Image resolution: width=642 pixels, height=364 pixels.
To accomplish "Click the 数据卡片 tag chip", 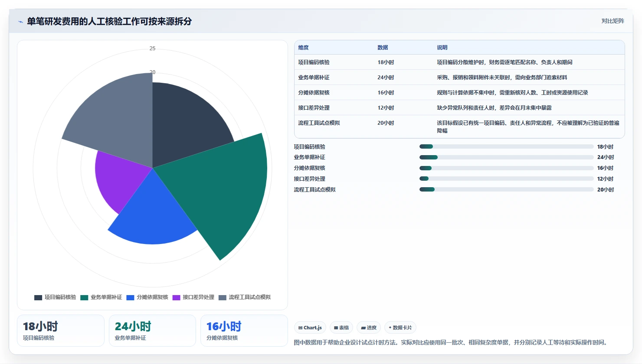I will 400,328.
